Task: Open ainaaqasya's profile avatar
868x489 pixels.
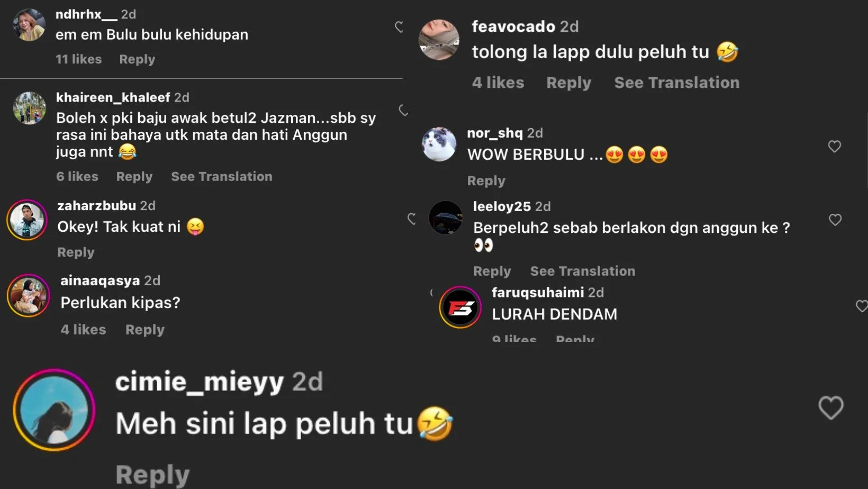Action: [x=28, y=295]
